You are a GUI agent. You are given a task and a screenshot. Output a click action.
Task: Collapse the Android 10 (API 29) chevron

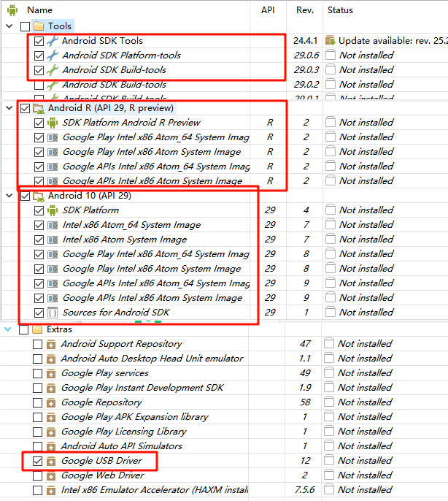9,196
